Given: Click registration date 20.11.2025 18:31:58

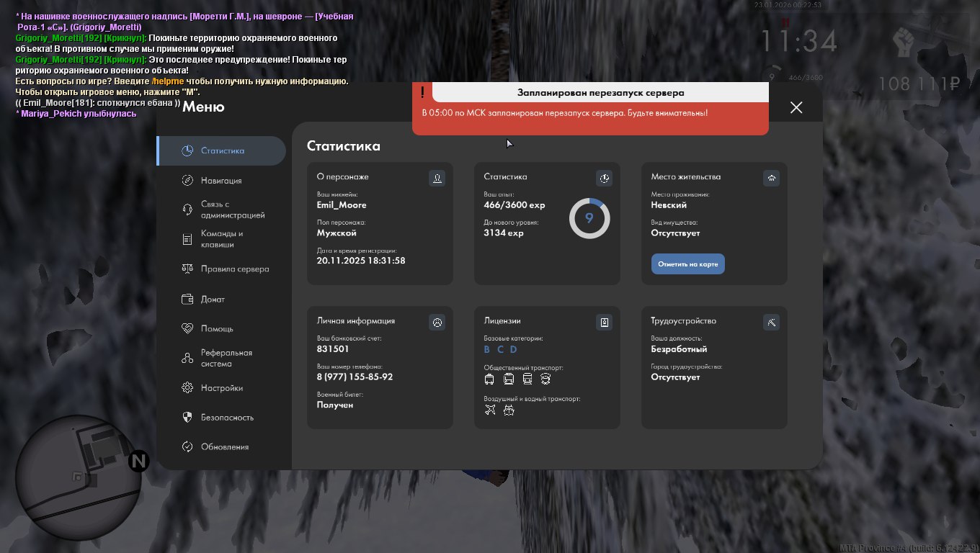Looking at the screenshot, I should pyautogui.click(x=361, y=261).
